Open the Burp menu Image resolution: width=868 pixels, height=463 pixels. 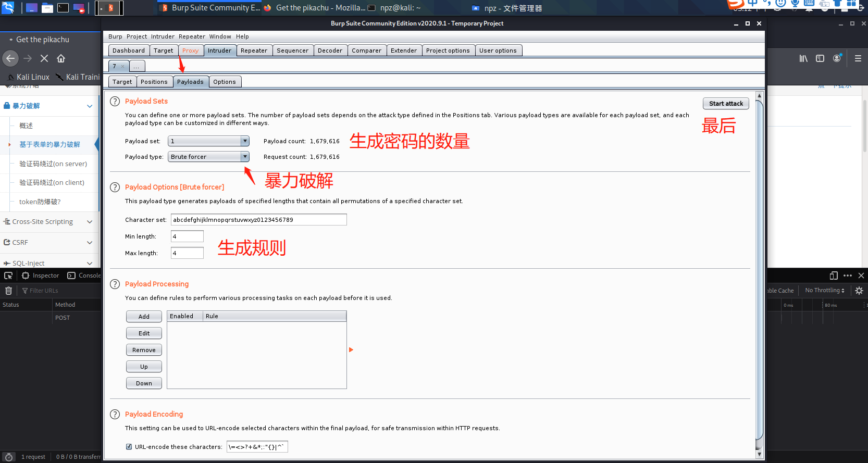point(115,36)
